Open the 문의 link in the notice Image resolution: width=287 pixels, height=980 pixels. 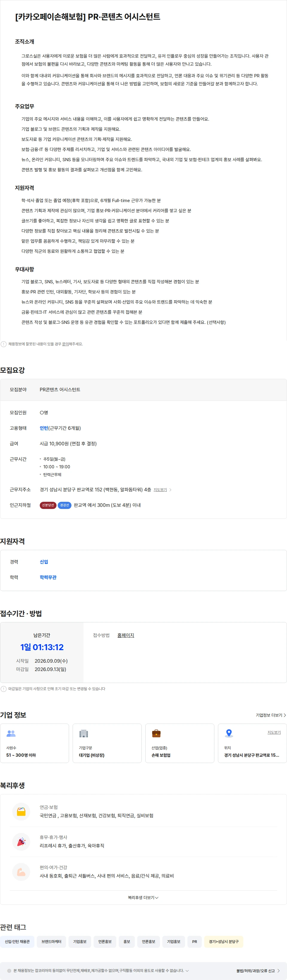pos(65,344)
